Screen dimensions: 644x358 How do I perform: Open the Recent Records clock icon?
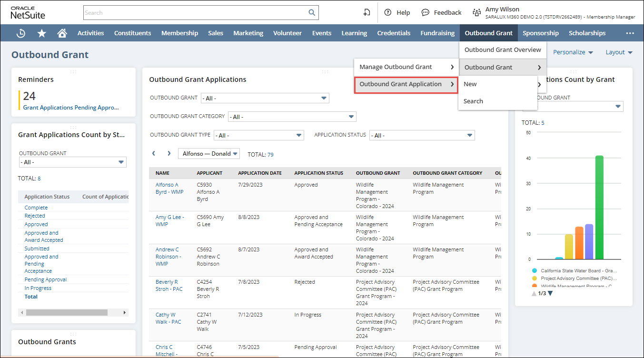[21, 33]
